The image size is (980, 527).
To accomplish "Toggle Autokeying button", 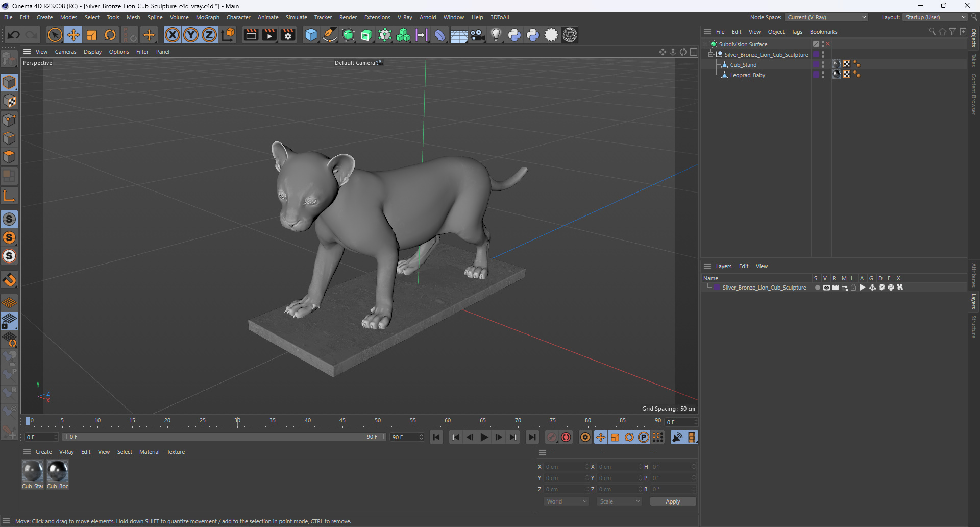I will pos(566,437).
